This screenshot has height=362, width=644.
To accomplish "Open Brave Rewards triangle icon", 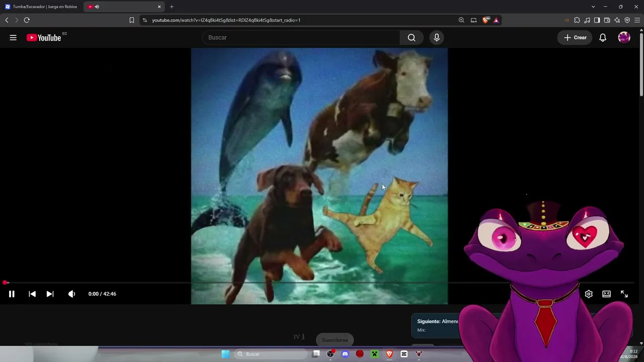I will coord(497,20).
